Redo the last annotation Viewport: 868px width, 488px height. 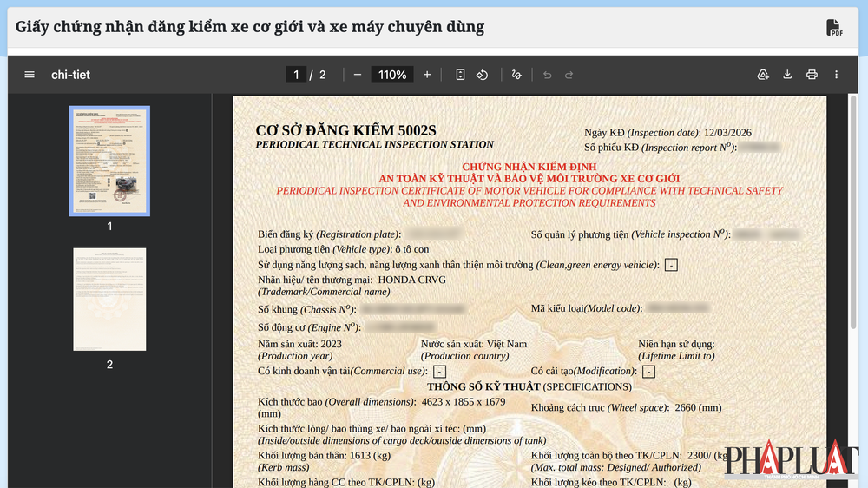pos(569,75)
